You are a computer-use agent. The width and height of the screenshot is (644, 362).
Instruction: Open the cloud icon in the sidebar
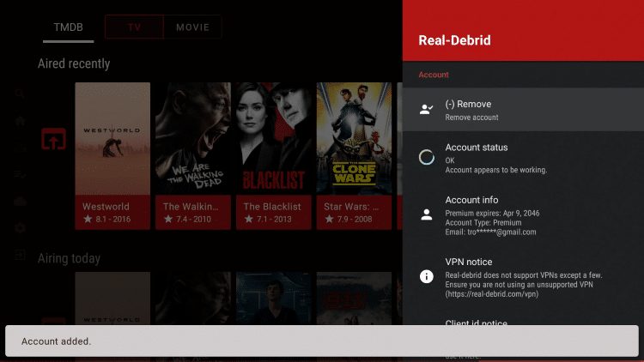point(20,202)
